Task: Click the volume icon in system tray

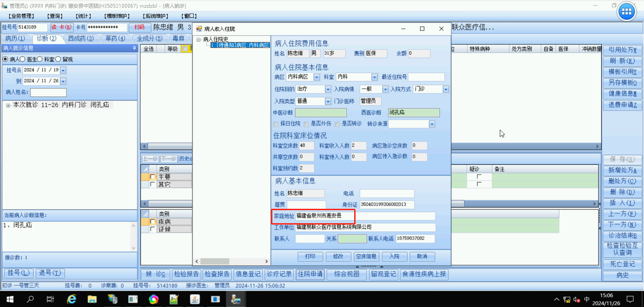Action: pyautogui.click(x=577, y=299)
